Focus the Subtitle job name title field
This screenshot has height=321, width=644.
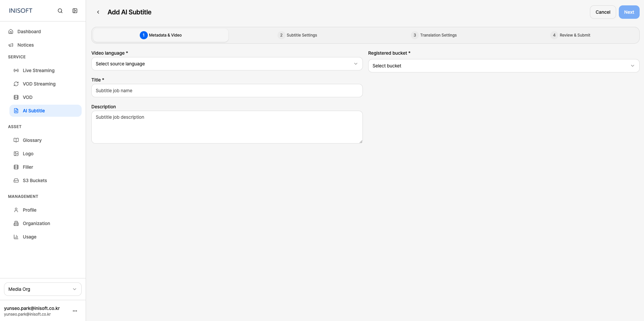(227, 91)
